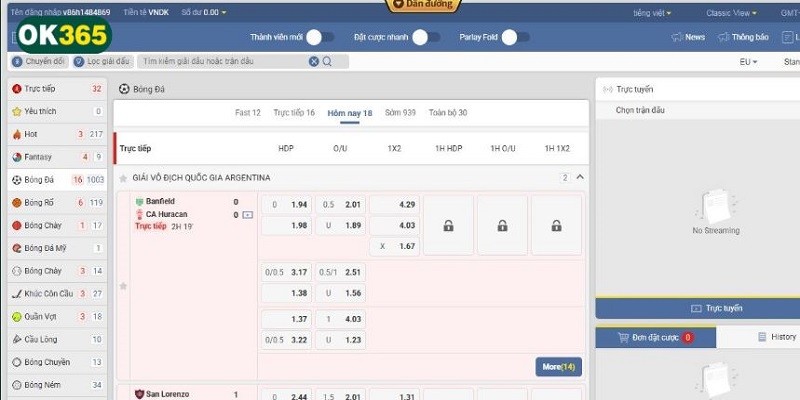Click the San Lorenzo team crest
Image resolution: width=800 pixels, height=400 pixels.
click(139, 394)
